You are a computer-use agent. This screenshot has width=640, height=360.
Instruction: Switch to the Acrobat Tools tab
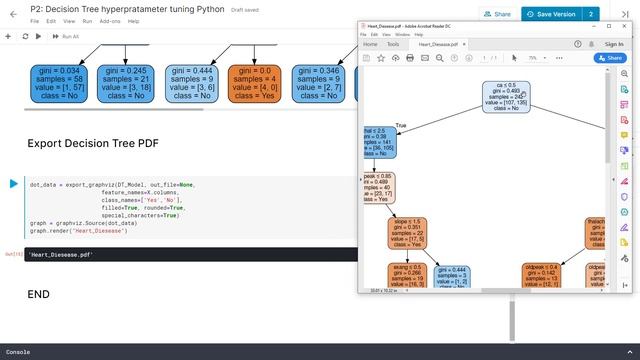pyautogui.click(x=393, y=44)
